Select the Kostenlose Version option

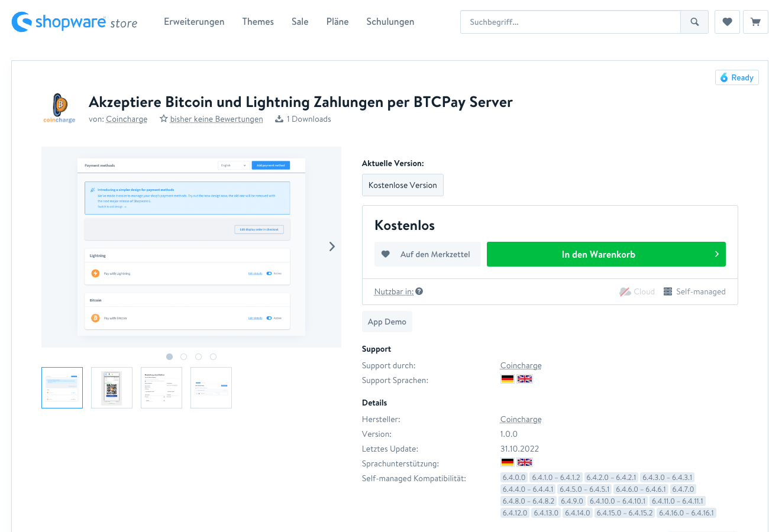point(403,185)
